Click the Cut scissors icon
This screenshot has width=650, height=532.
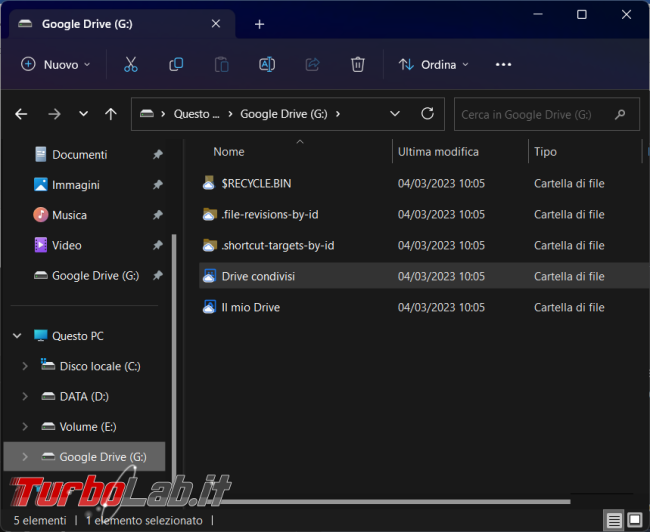coord(131,65)
